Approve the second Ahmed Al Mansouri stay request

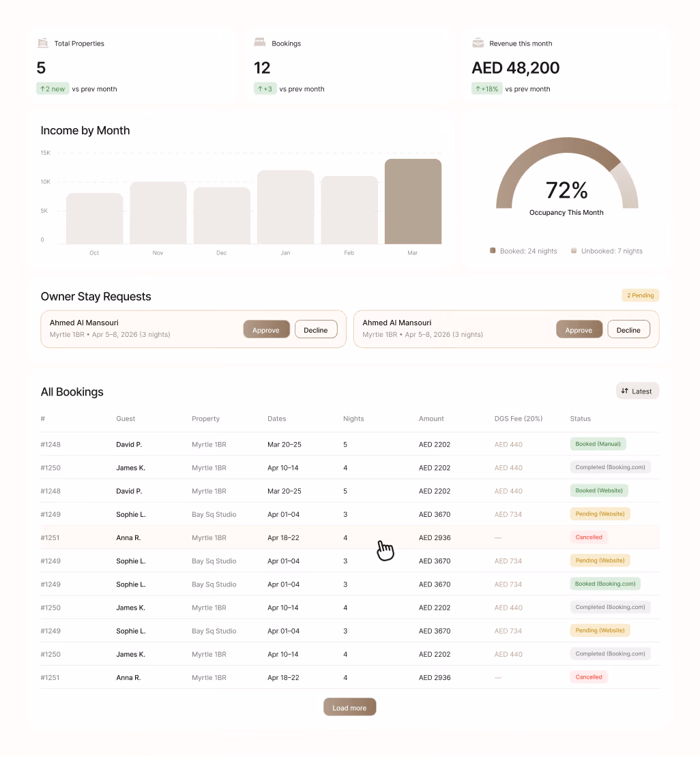pyautogui.click(x=579, y=330)
